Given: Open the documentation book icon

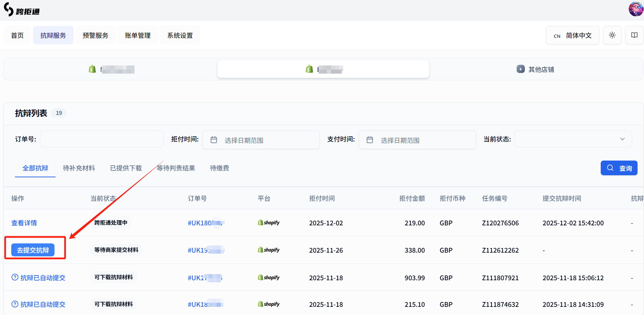Looking at the screenshot, I should 634,35.
